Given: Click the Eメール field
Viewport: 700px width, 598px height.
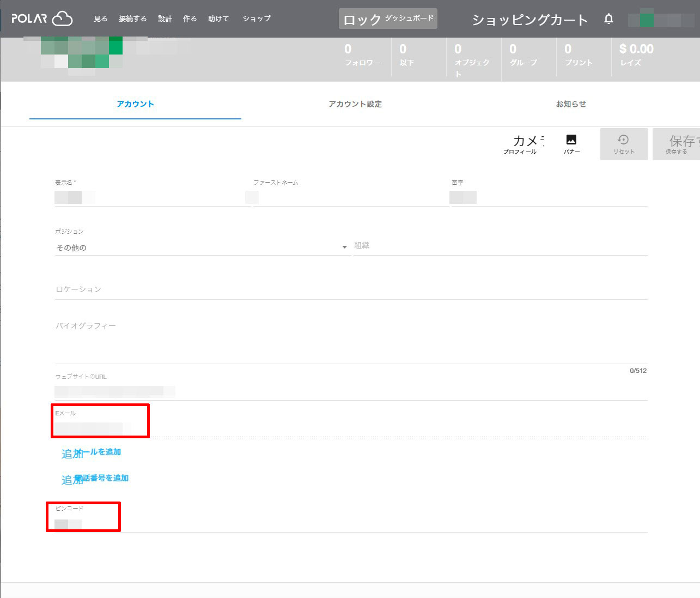Looking at the screenshot, I should click(x=351, y=428).
